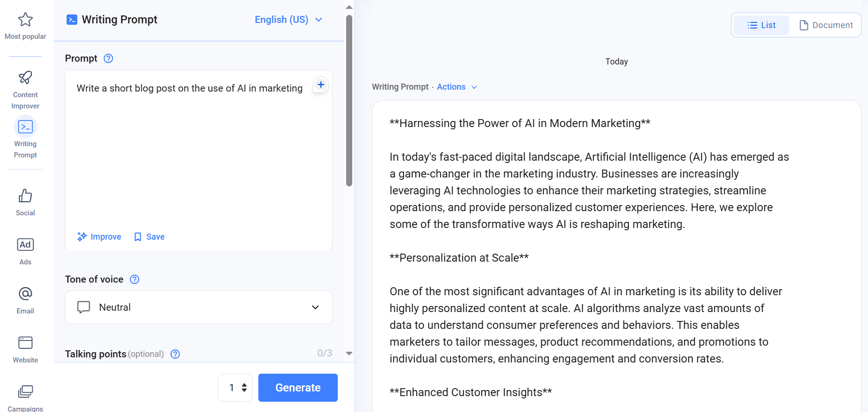Click the Writing Prompt header icon
Screen dimensions: 868x412
click(72, 20)
